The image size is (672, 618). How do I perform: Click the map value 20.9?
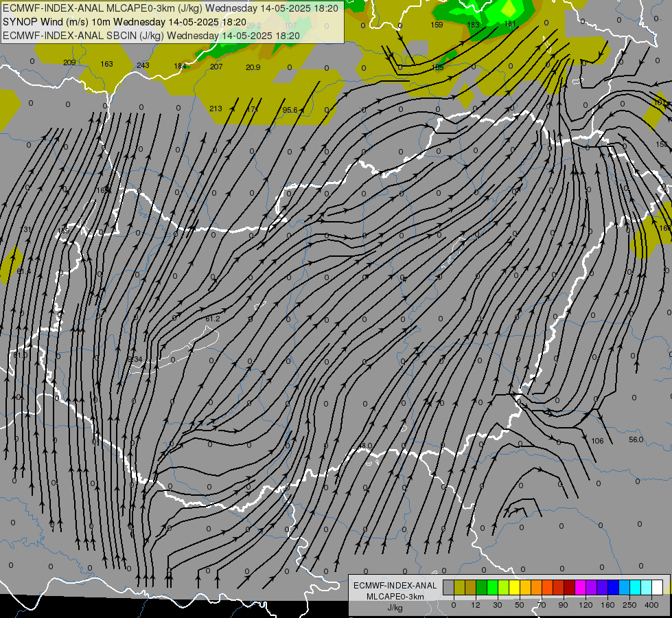[253, 67]
